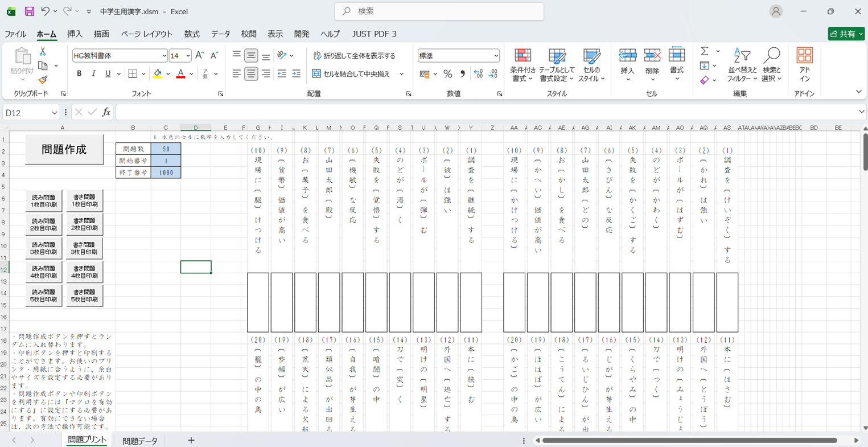
Task: Click the comma style icon
Action: (462, 74)
